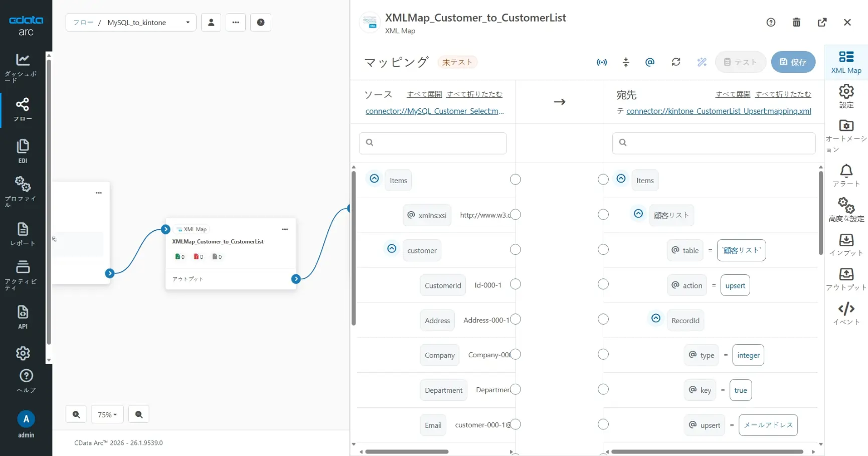
Task: Collapse the source Items node
Action: pos(374,179)
